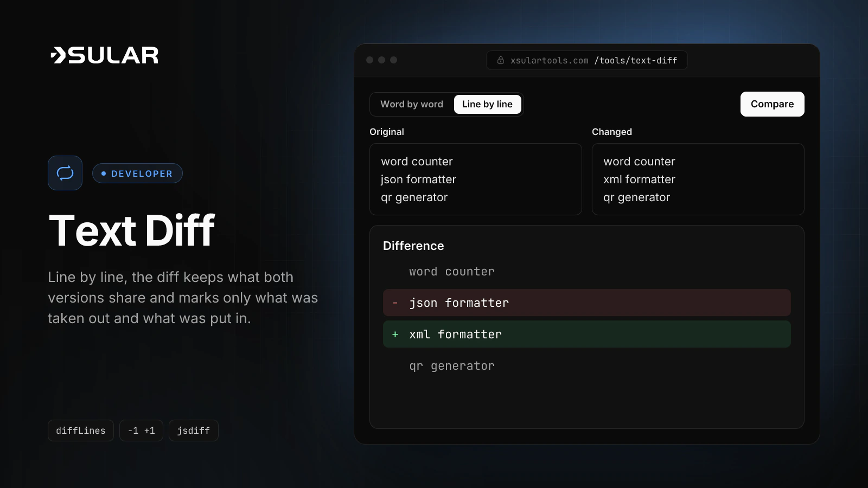Click the 'Difference' heading

pos(413,246)
